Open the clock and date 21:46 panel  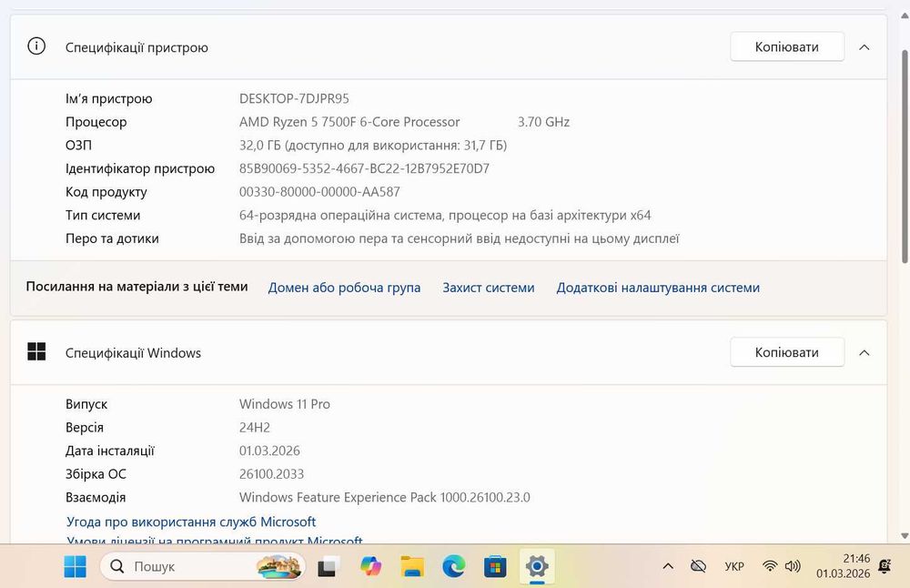(x=844, y=566)
